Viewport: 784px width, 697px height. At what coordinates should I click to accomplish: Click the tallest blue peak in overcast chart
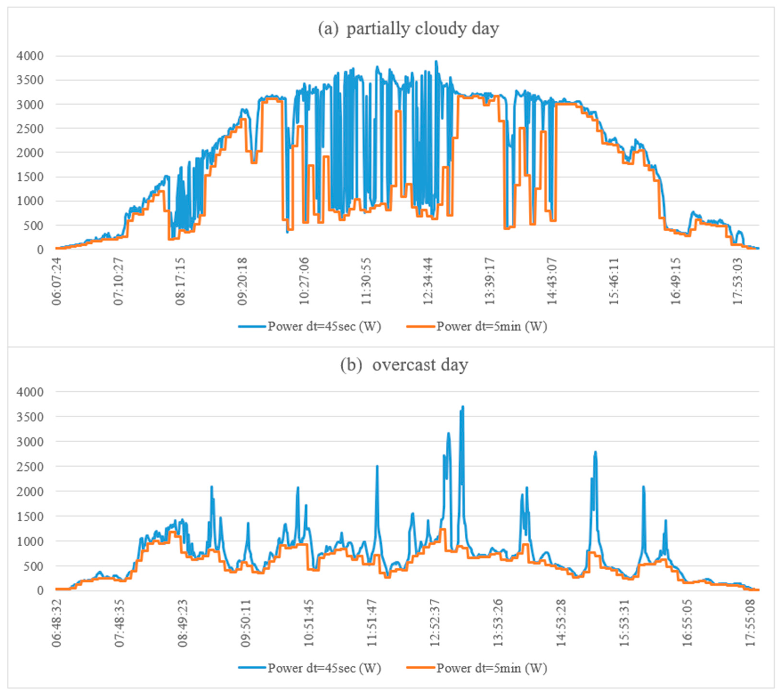463,407
